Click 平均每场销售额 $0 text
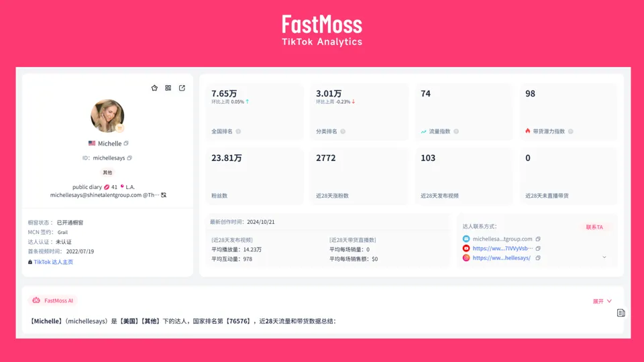 (354, 259)
